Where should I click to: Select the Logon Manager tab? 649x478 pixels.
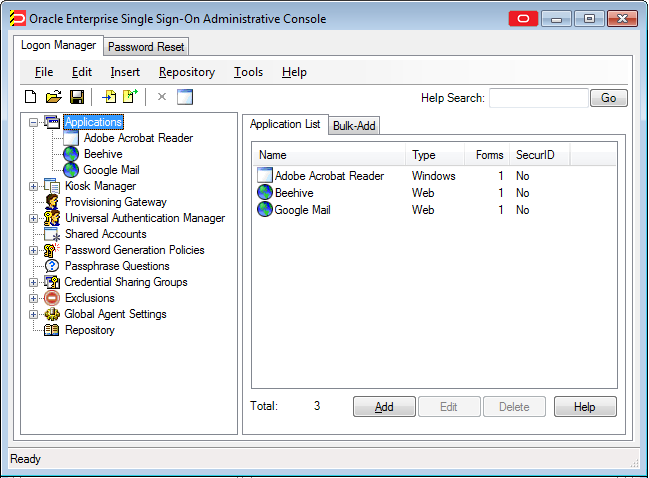pos(58,45)
